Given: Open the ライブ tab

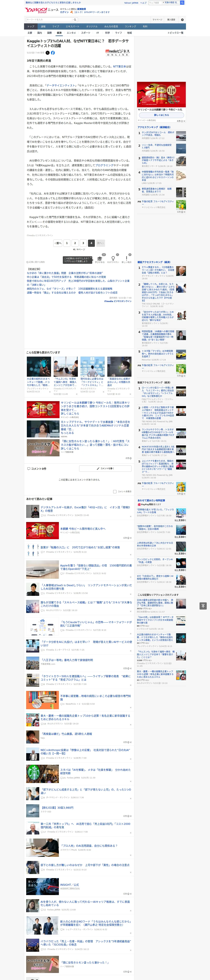Looking at the screenshot, I should (x=56, y=27).
